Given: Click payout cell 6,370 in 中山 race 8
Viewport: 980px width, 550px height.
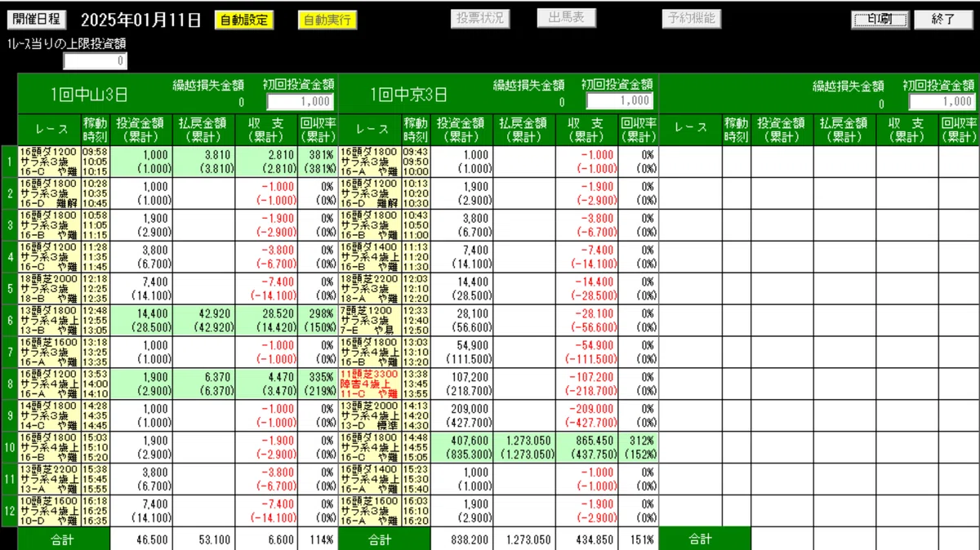Looking at the screenshot, I should point(204,383).
